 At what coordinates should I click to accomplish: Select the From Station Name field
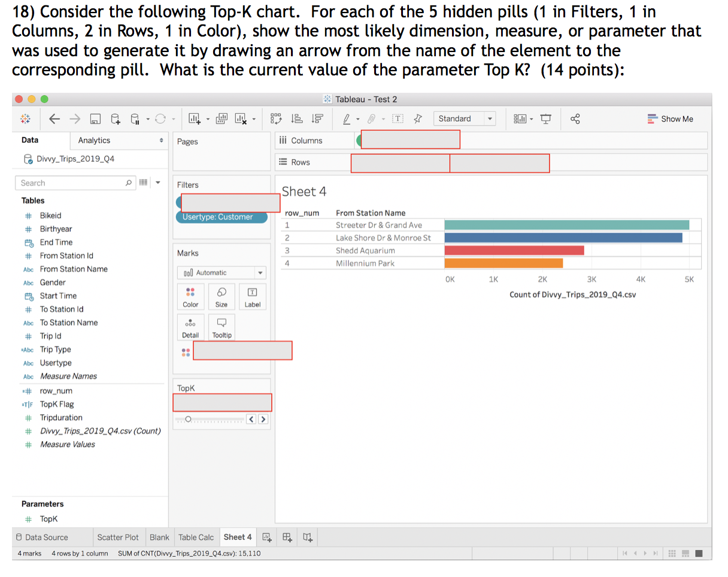pos(74,269)
